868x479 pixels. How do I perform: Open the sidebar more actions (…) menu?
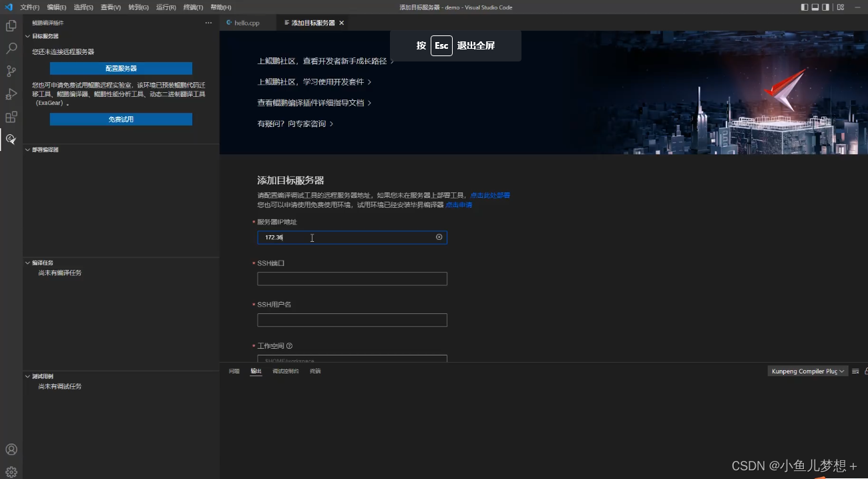coord(208,22)
